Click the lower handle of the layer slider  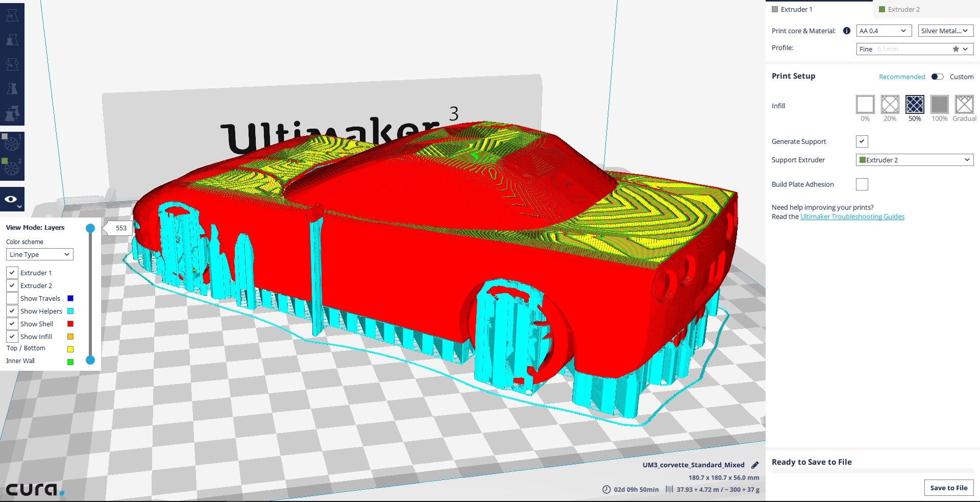tap(90, 360)
